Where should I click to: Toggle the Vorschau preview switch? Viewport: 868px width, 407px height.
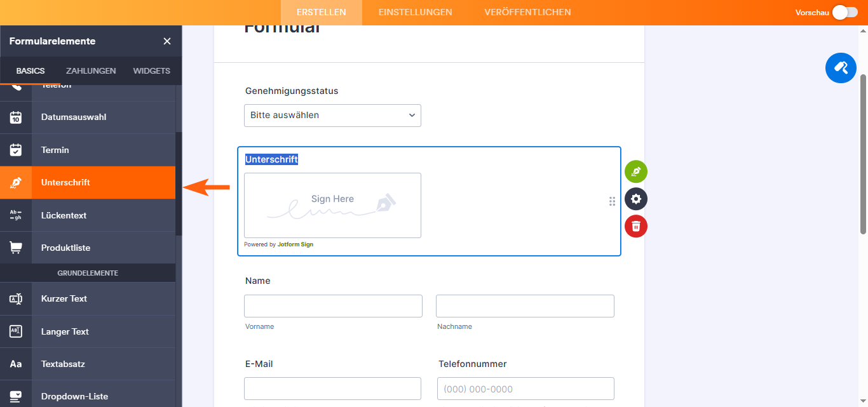(x=845, y=12)
